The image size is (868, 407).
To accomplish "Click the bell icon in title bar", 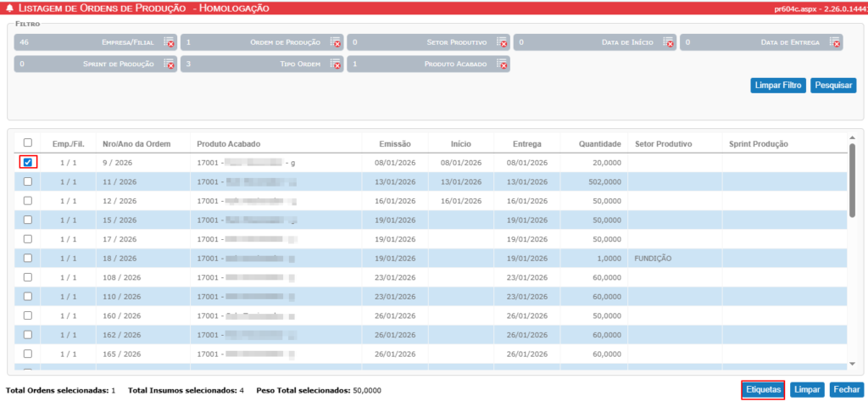I will click(x=8, y=8).
